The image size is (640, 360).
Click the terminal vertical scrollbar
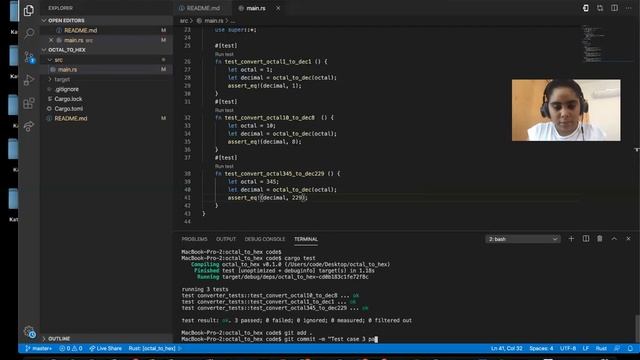[637, 328]
